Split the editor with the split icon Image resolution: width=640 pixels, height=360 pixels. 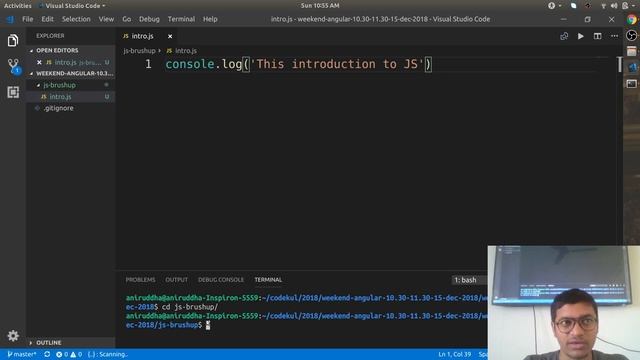point(597,36)
